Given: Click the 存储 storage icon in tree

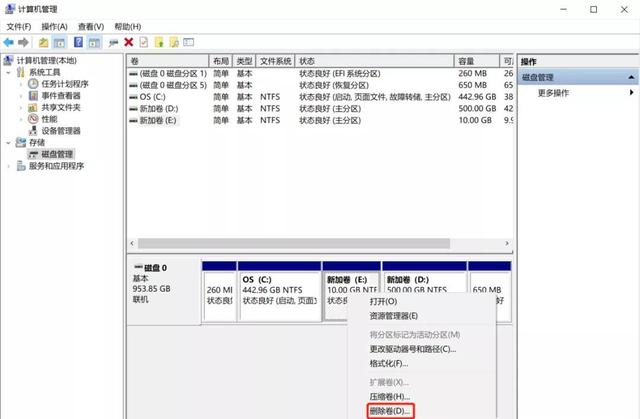Looking at the screenshot, I should [x=21, y=142].
